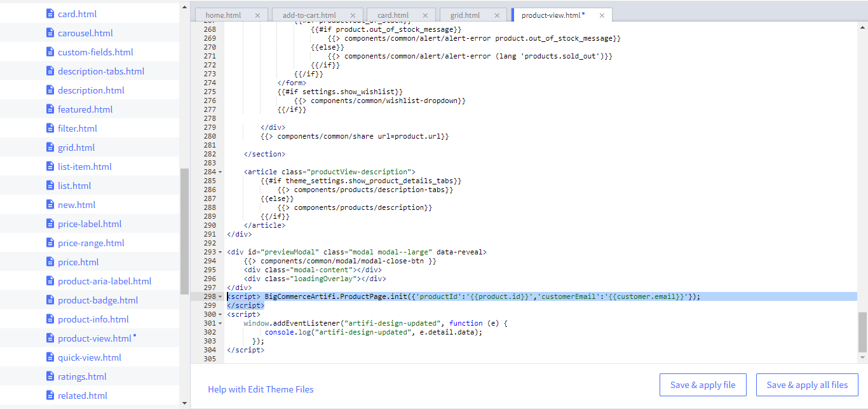Image resolution: width=868 pixels, height=409 pixels.
Task: Click Save & apply file button
Action: (x=703, y=385)
